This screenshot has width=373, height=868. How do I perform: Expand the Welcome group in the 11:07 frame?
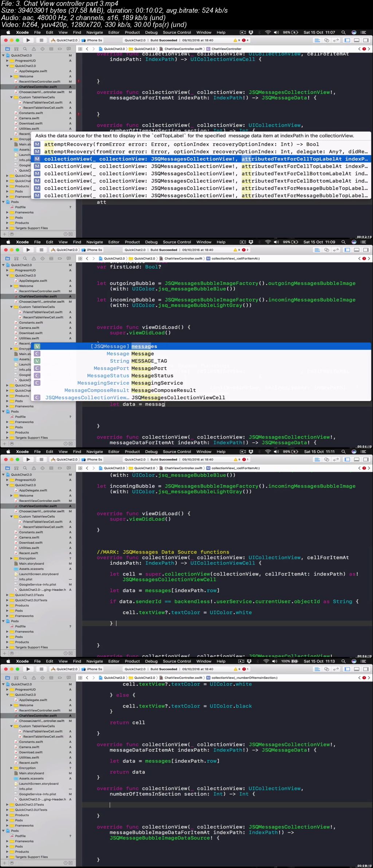[x=11, y=76]
